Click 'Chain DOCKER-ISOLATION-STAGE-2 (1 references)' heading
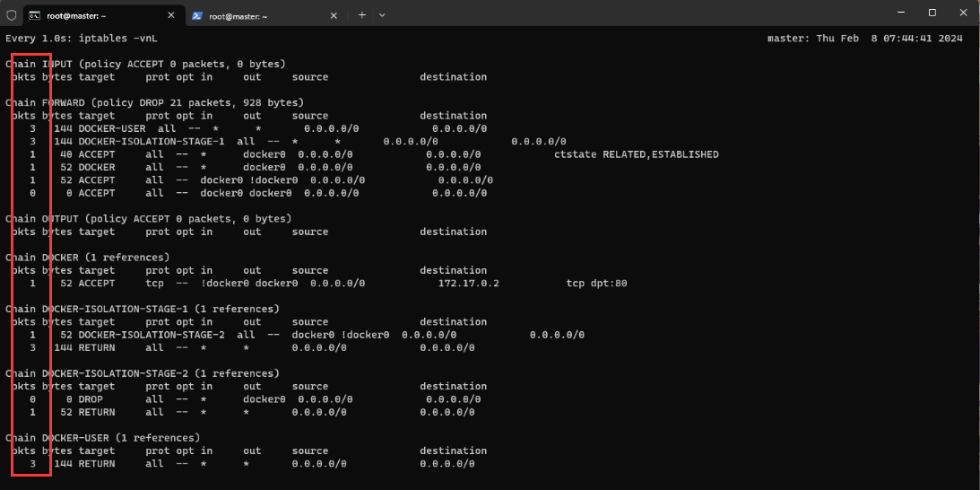 (143, 373)
